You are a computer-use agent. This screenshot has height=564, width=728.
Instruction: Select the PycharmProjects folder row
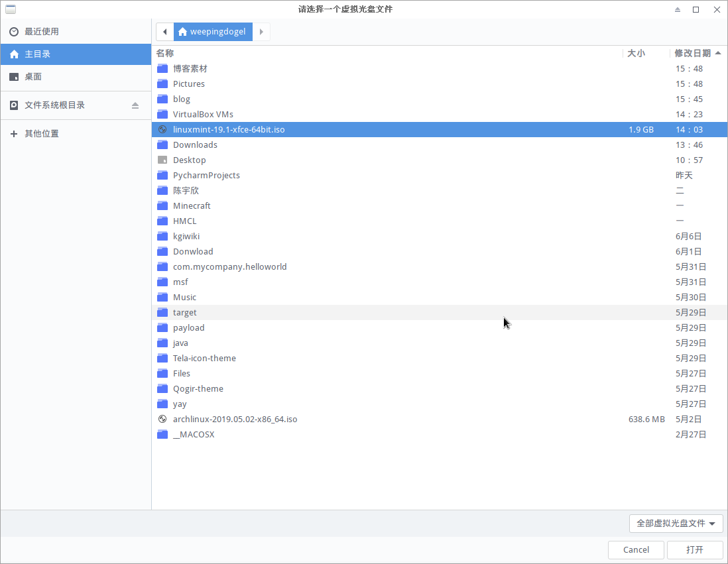206,176
